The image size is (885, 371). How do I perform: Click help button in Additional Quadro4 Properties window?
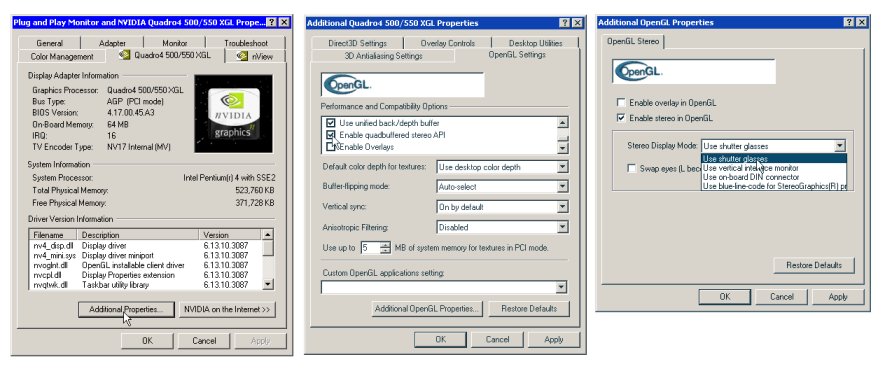click(565, 23)
